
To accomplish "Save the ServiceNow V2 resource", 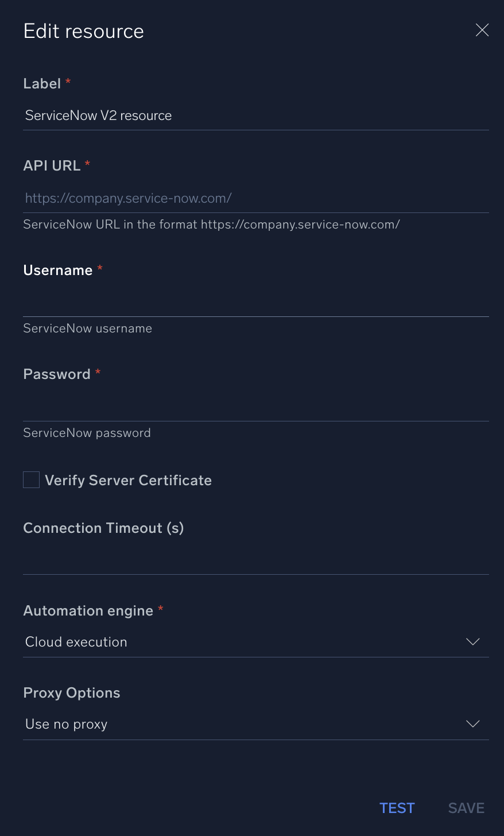I will (x=466, y=807).
